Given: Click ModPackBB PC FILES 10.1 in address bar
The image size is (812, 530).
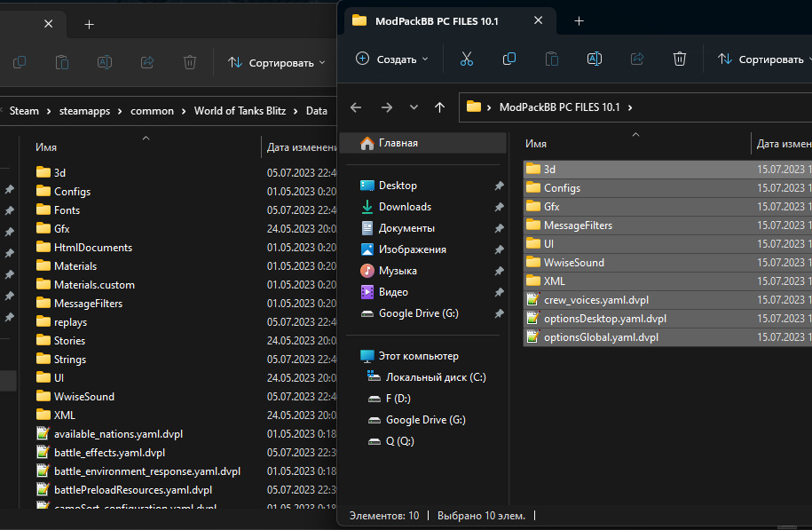Looking at the screenshot, I should 559,107.
